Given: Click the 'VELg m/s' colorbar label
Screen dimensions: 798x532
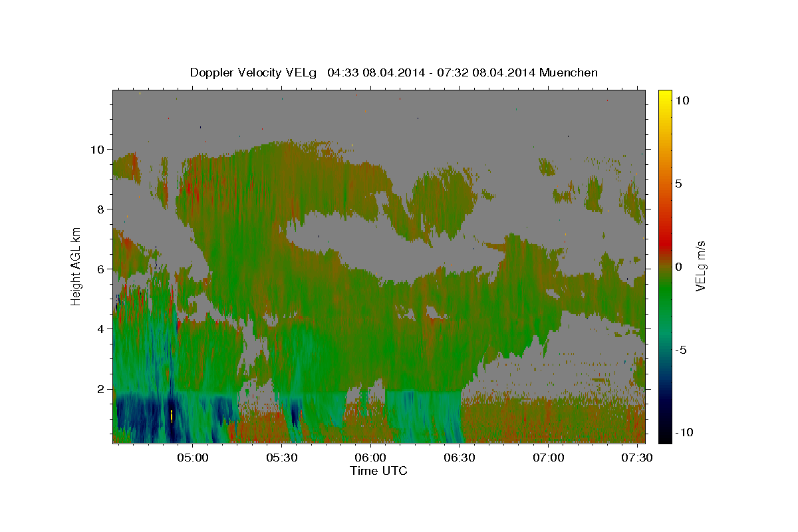Looking at the screenshot, I should pos(700,266).
